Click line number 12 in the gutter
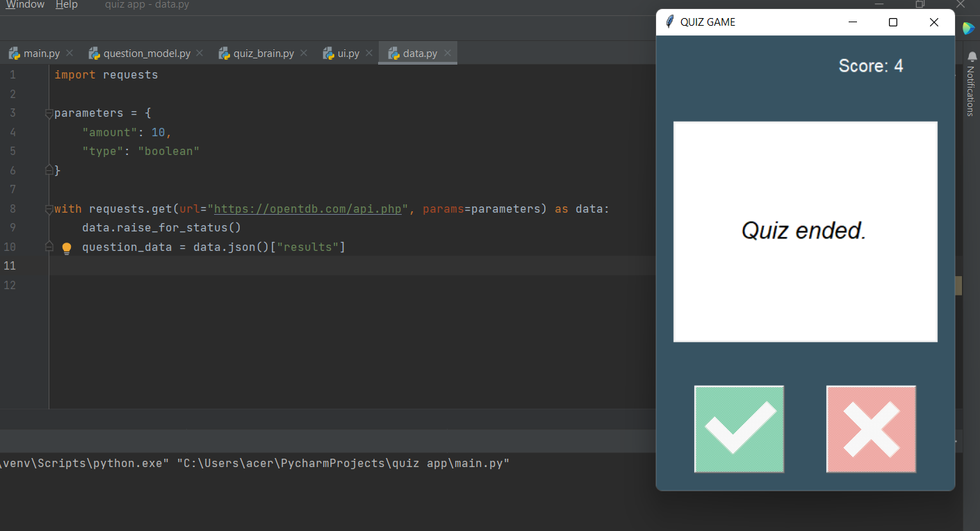980x531 pixels. (x=10, y=285)
